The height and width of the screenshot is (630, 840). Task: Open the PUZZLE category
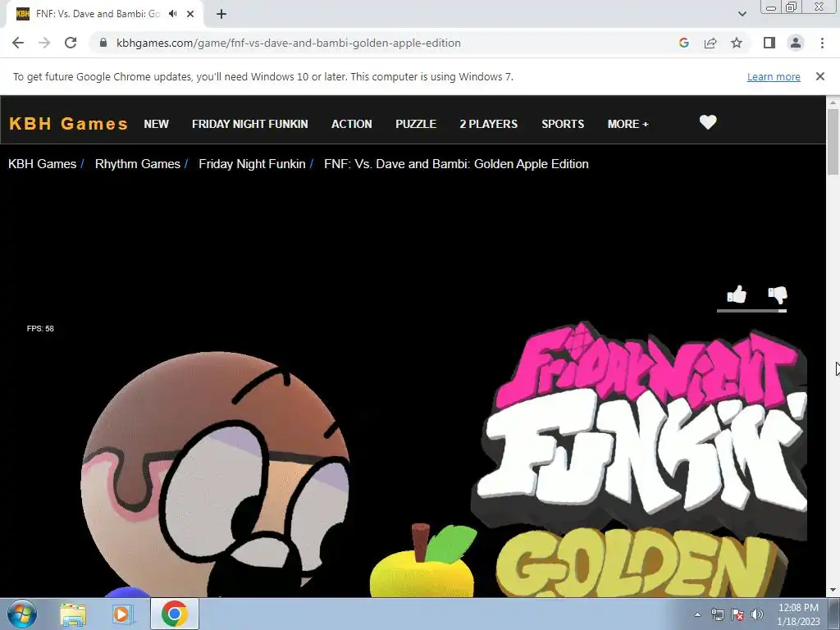point(416,124)
